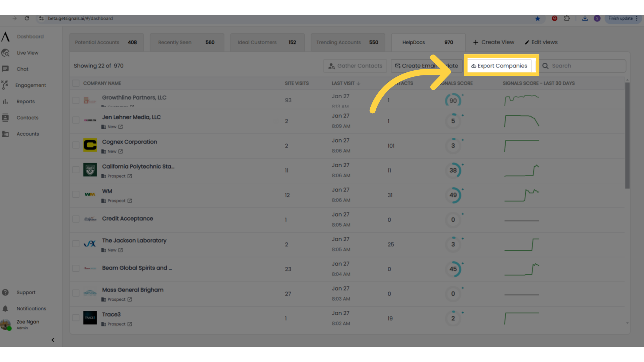Sort by Company Name column header
The image size is (644, 362).
point(102,83)
